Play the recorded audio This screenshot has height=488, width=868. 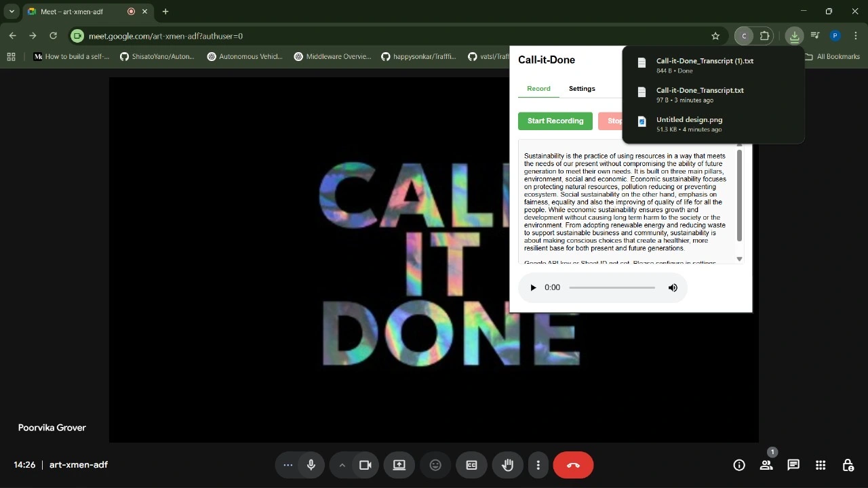tap(533, 288)
